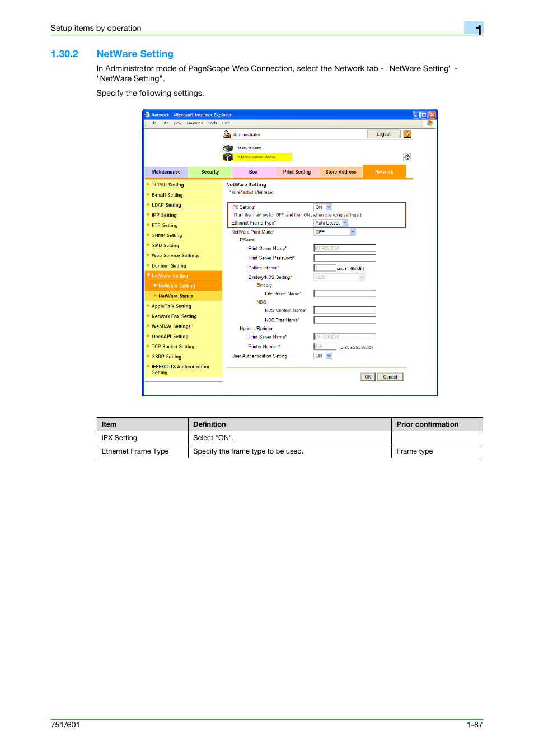This screenshot has height=756, width=534.
Task: Open FTP Setting in sidebar
Action: [x=165, y=225]
